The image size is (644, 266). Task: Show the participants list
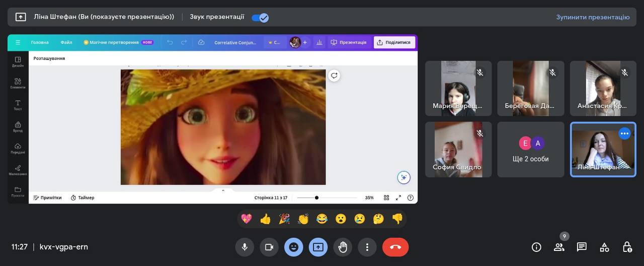coord(559,247)
